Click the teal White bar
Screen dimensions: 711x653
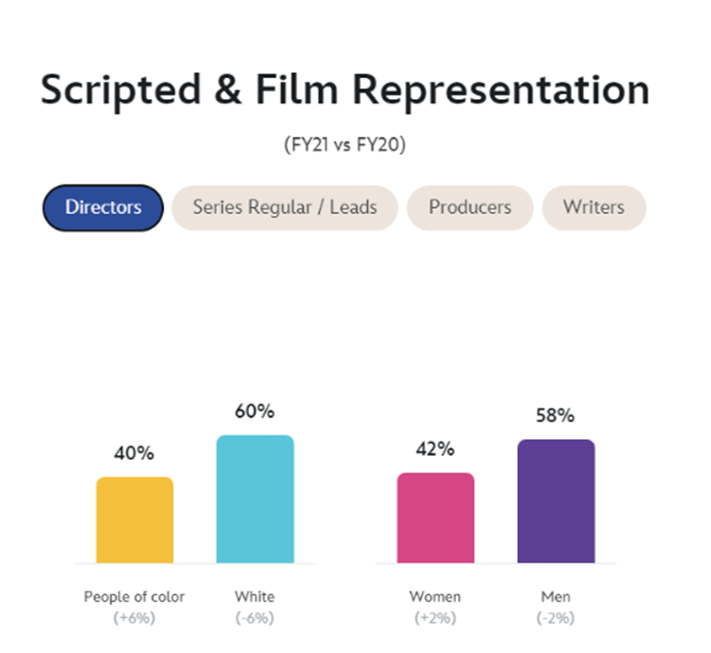pyautogui.click(x=255, y=499)
